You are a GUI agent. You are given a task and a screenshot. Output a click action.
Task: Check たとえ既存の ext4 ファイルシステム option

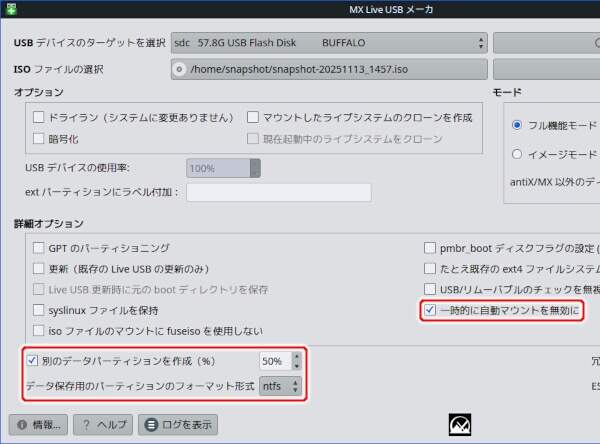430,269
